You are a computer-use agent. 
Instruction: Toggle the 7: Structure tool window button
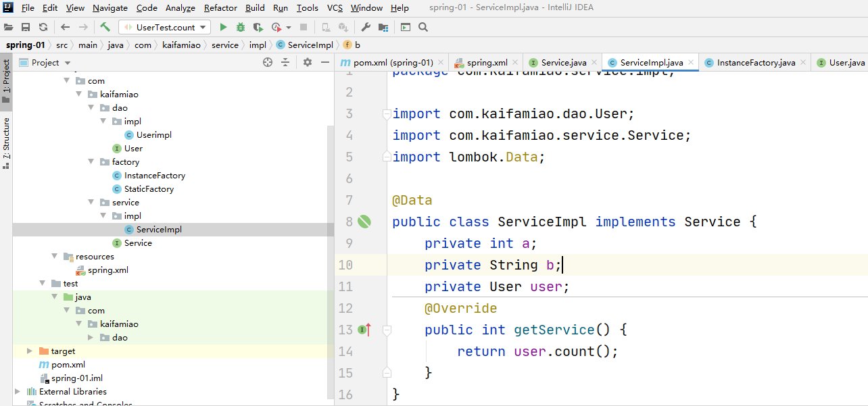click(x=6, y=142)
